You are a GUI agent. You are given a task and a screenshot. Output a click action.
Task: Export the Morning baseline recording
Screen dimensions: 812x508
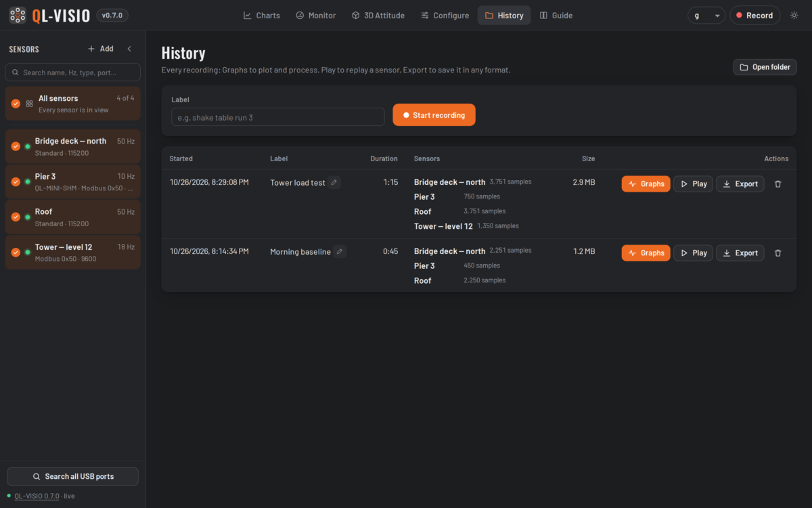point(740,253)
